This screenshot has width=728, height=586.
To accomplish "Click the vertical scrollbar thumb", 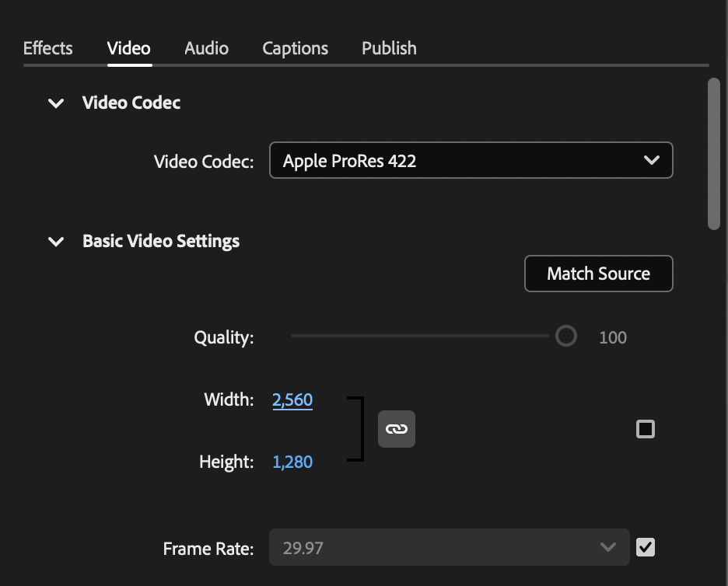I will coord(713,154).
